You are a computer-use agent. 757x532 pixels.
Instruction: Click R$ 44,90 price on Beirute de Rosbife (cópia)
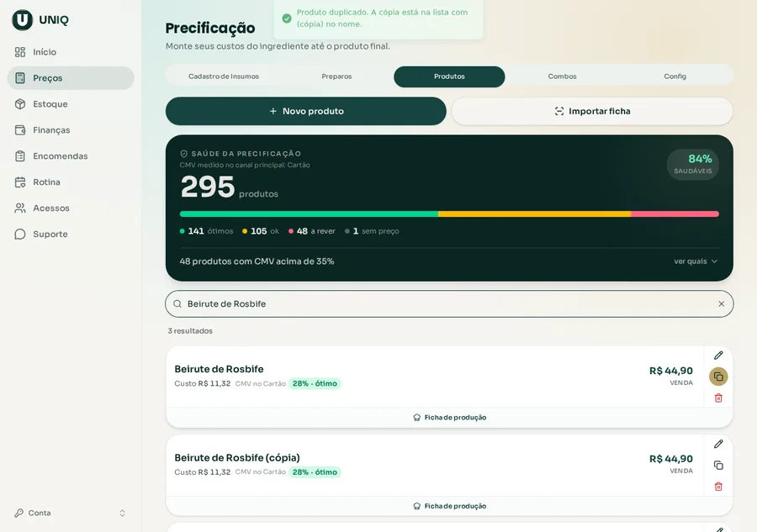[671, 459]
